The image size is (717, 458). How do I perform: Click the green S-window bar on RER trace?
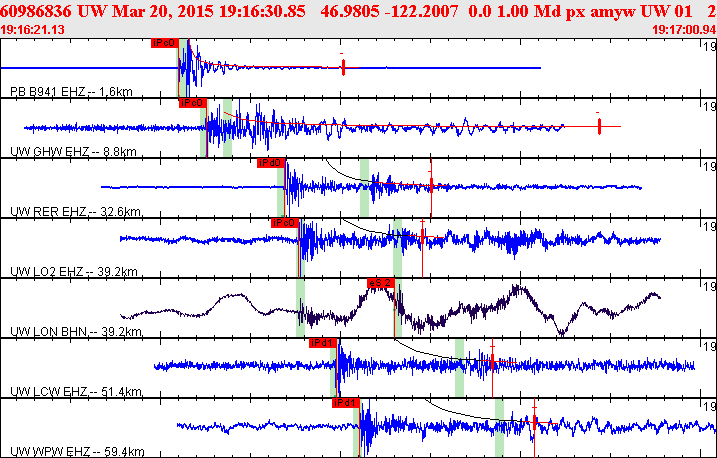point(364,187)
